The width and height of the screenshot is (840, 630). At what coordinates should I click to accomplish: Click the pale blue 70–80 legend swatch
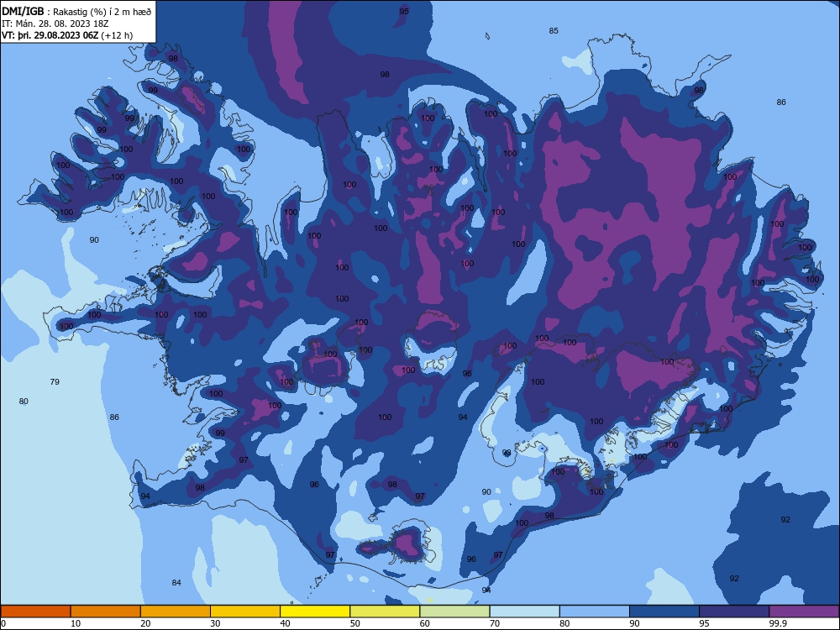525,612
